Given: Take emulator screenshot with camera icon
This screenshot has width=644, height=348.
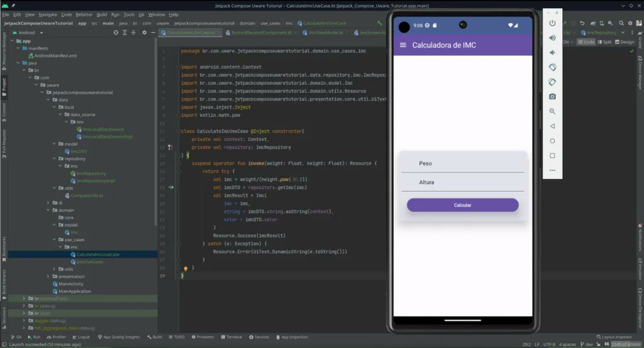Looking at the screenshot, I should [552, 97].
